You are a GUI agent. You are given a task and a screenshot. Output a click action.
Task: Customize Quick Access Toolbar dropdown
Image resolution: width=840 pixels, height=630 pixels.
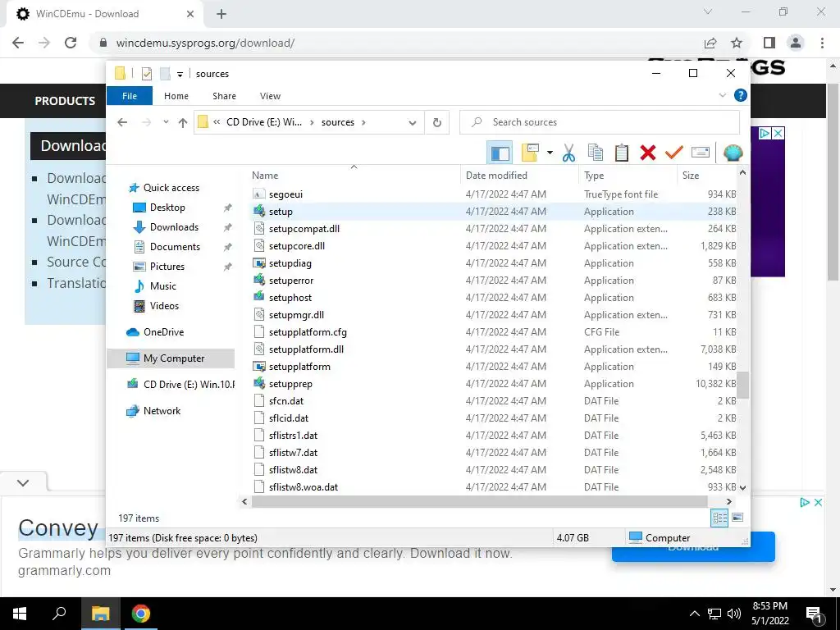(180, 75)
